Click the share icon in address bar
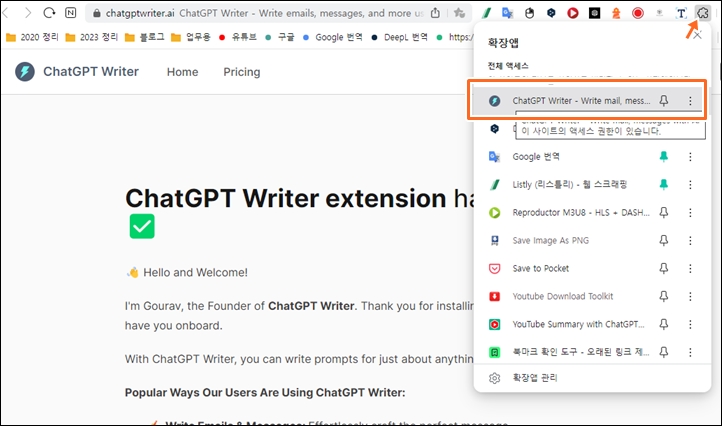Image resolution: width=722 pixels, height=426 pixels. tap(435, 13)
